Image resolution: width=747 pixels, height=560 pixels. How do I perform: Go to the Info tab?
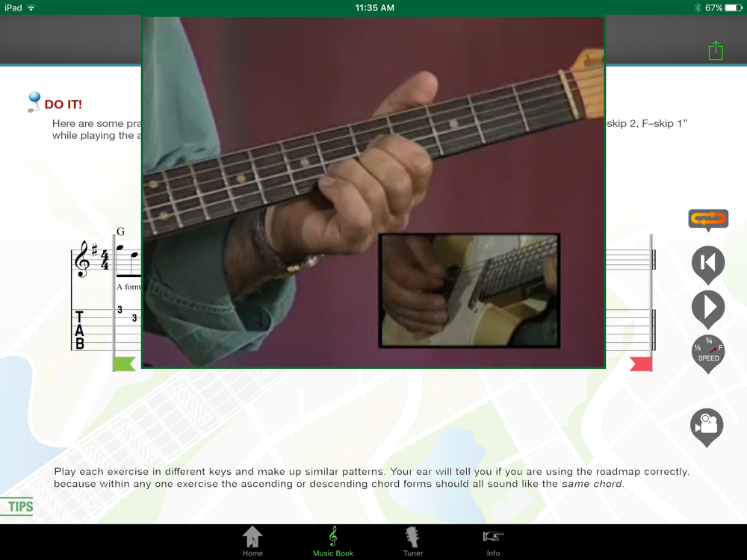[x=493, y=542]
